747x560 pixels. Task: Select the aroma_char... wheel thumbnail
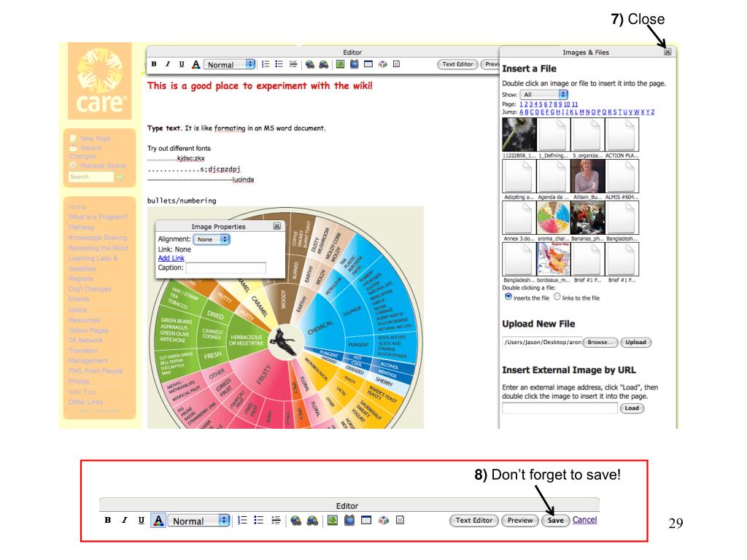(554, 217)
